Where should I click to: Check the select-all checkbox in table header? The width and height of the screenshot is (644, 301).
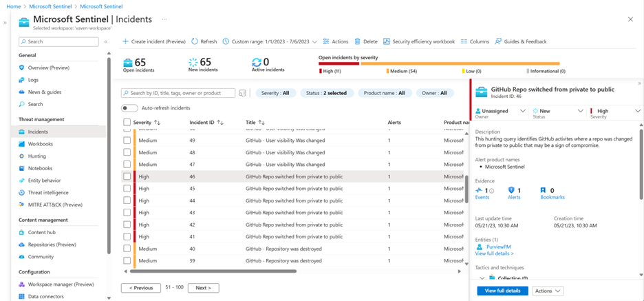pyautogui.click(x=127, y=122)
